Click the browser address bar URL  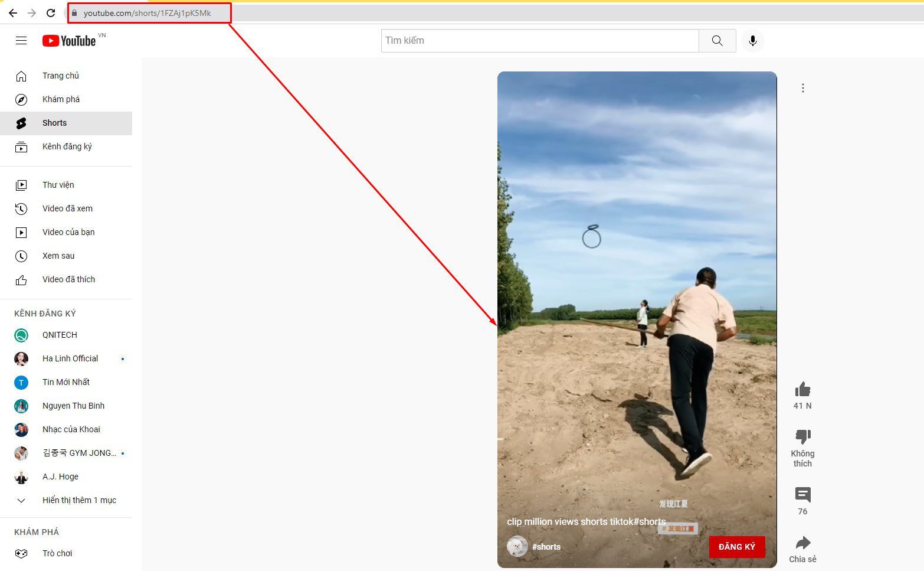(x=147, y=13)
